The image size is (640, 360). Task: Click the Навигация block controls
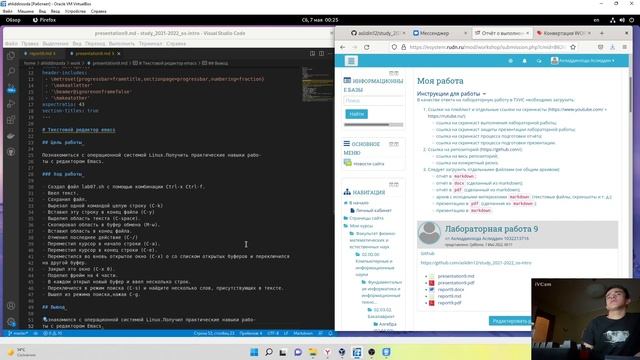[x=393, y=184]
